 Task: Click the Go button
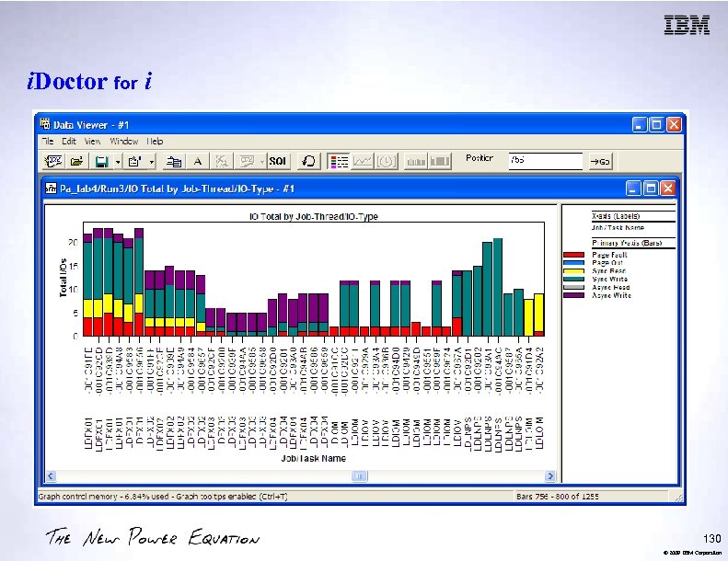coord(600,161)
